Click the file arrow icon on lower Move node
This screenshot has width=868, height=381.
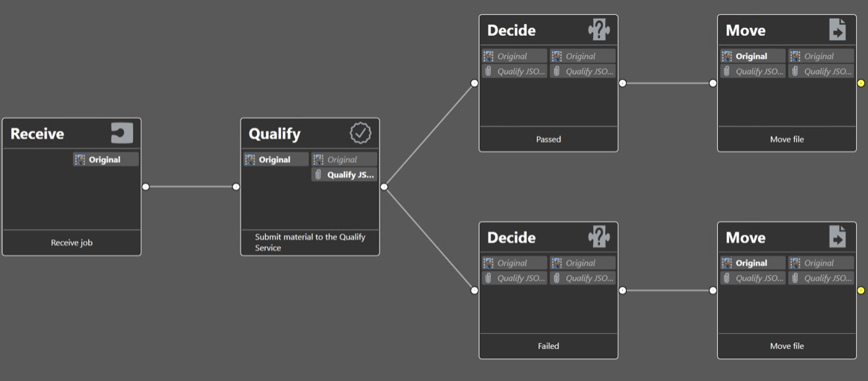tap(837, 237)
